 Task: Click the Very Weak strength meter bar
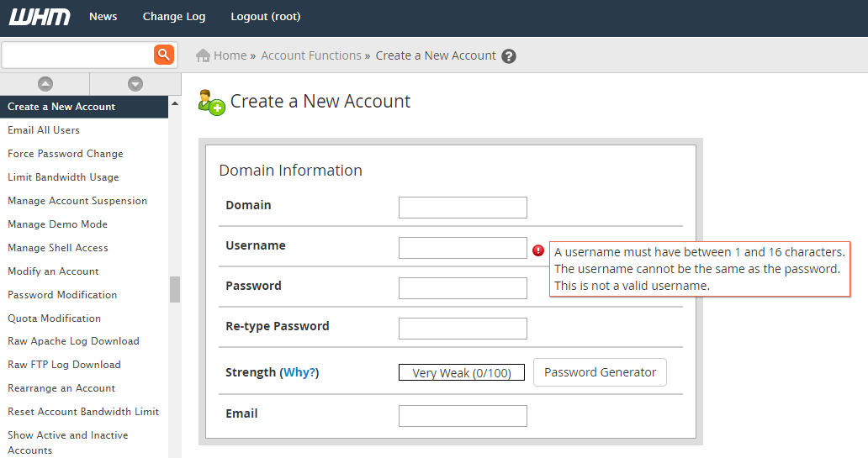pyautogui.click(x=462, y=373)
